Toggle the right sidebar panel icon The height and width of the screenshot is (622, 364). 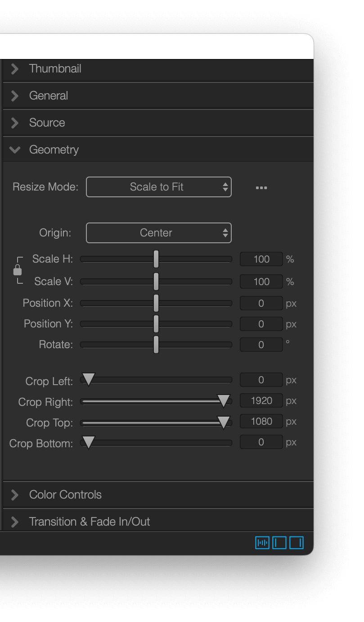(x=296, y=543)
